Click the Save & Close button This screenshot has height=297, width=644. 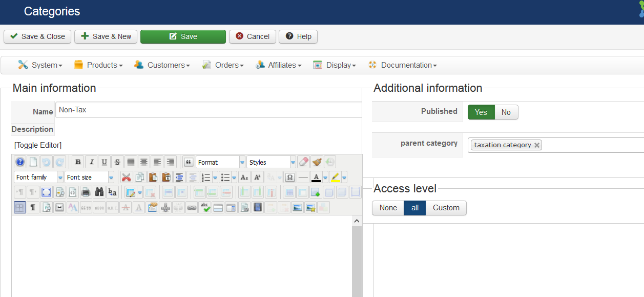(37, 36)
